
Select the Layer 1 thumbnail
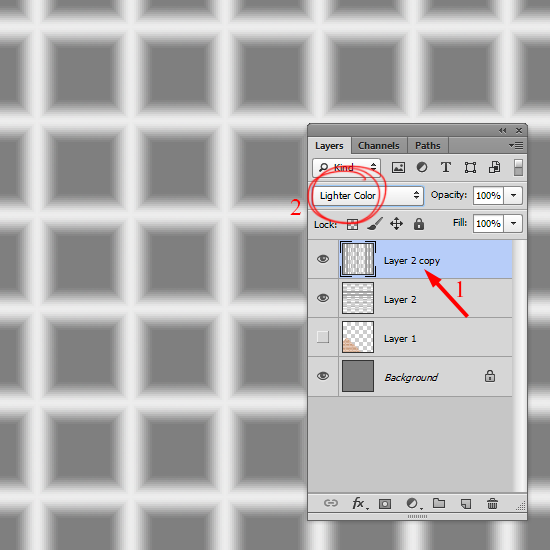pos(358,337)
